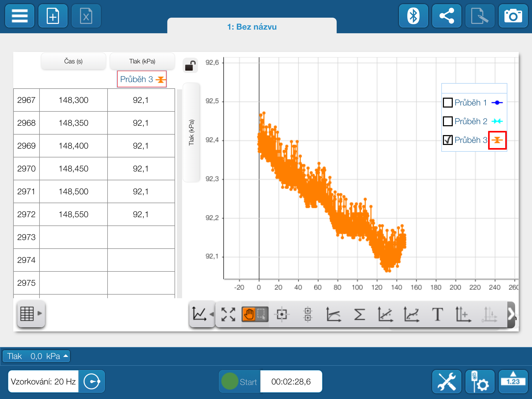Toggle the Tlak axis lock icon
The image size is (532, 399).
190,66
